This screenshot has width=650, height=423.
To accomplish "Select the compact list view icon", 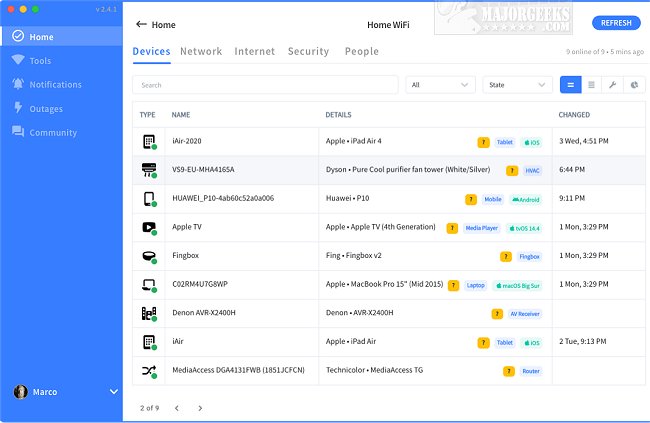I will click(x=592, y=85).
